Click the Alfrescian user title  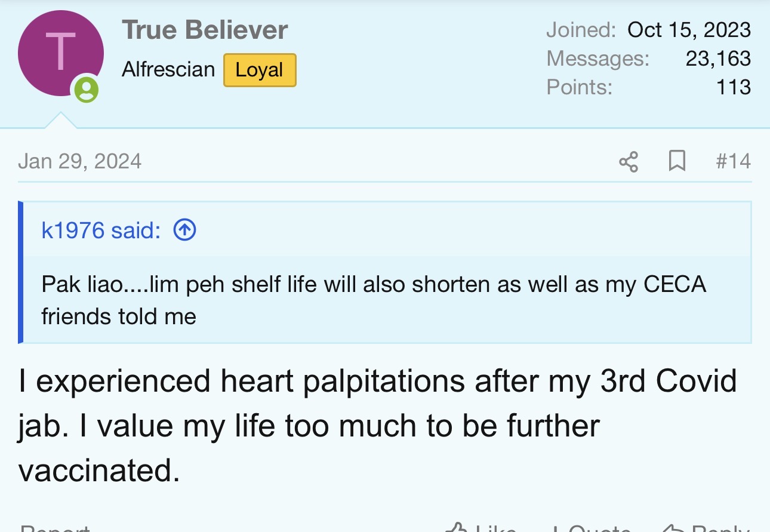(x=168, y=70)
